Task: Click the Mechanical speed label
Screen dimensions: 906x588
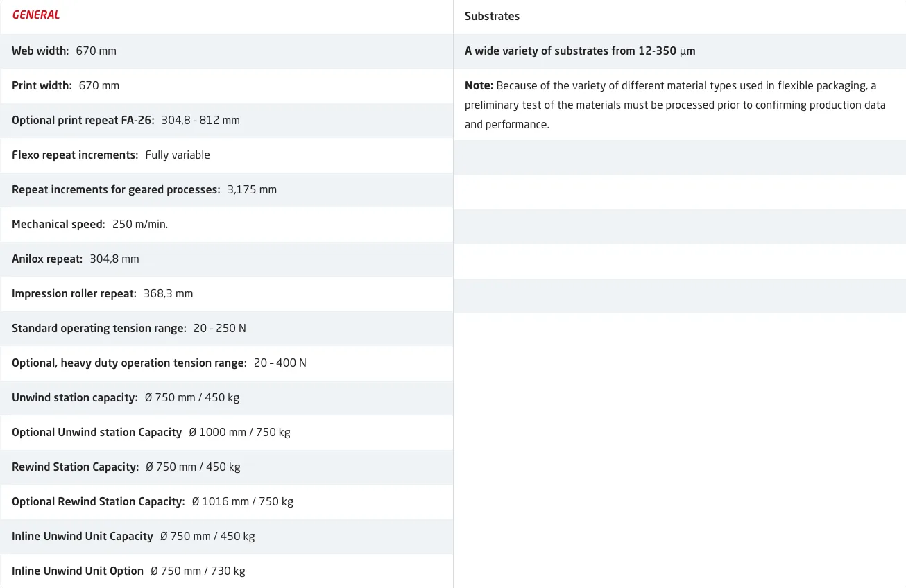Action: coord(58,225)
